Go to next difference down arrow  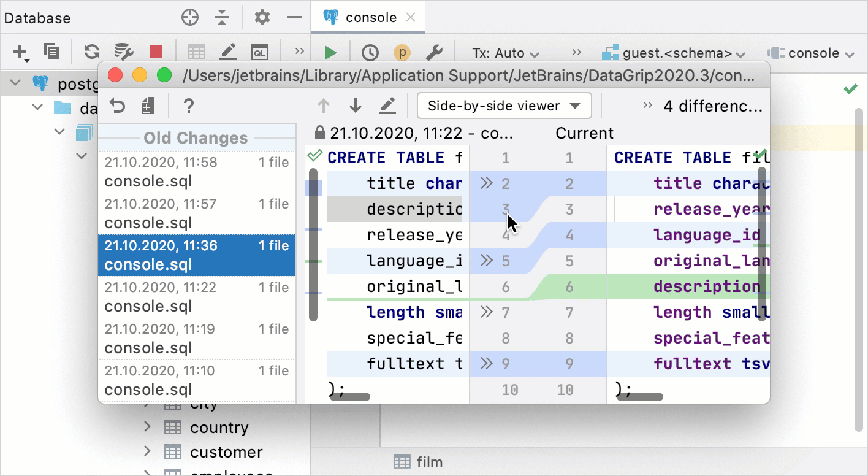(356, 106)
